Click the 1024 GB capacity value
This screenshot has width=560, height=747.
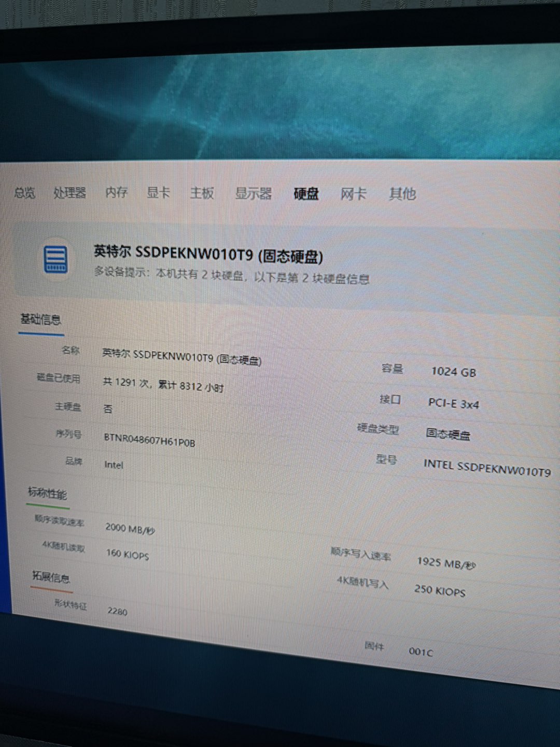coord(453,371)
